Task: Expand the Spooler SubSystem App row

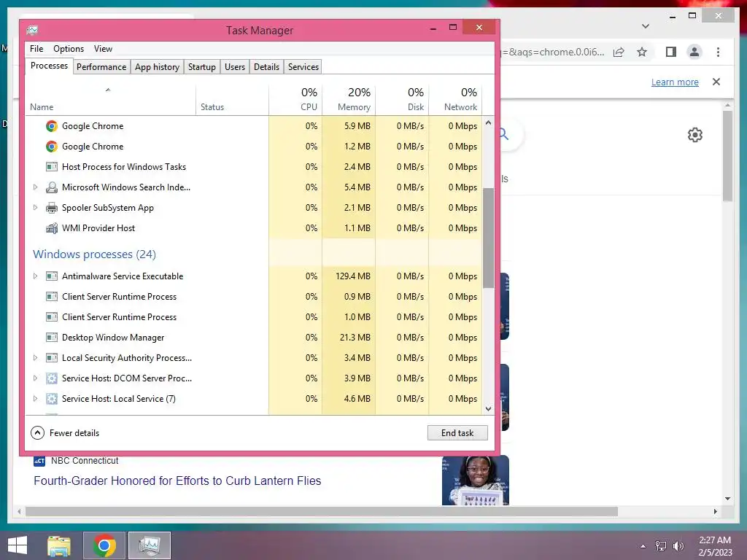Action: [35, 208]
